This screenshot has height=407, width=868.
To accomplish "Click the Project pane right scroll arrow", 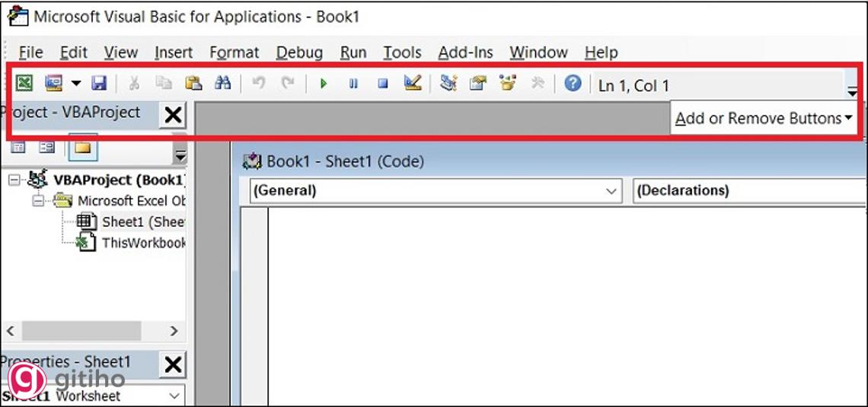I will click(x=174, y=331).
